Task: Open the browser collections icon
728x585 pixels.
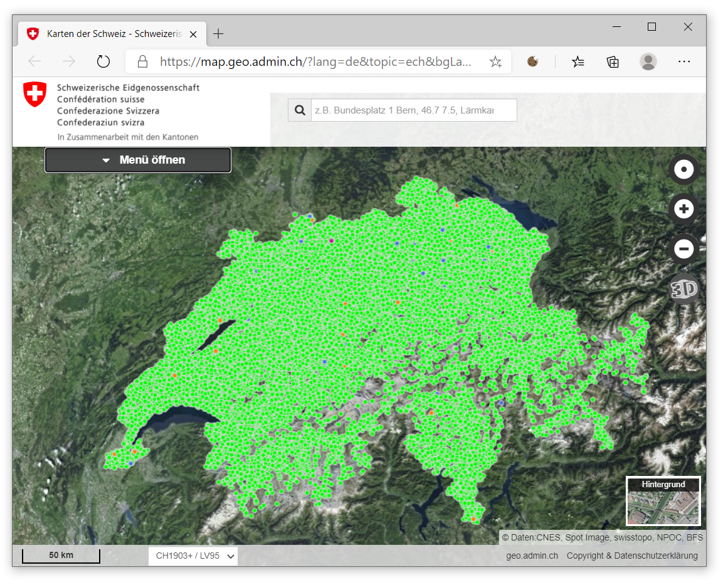Action: click(613, 61)
